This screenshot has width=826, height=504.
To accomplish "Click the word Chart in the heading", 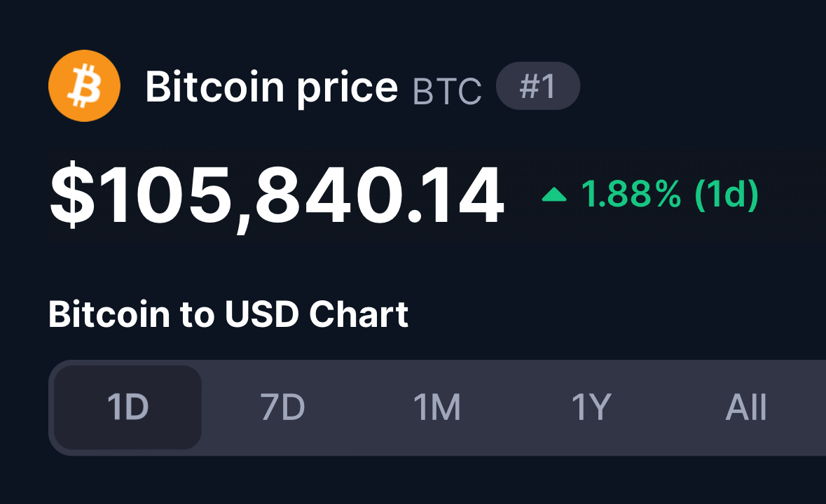I will (359, 314).
